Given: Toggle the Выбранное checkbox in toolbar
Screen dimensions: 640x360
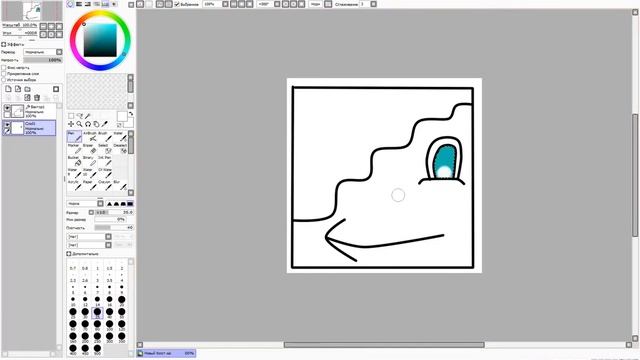Looking at the screenshot, I should [x=177, y=4].
